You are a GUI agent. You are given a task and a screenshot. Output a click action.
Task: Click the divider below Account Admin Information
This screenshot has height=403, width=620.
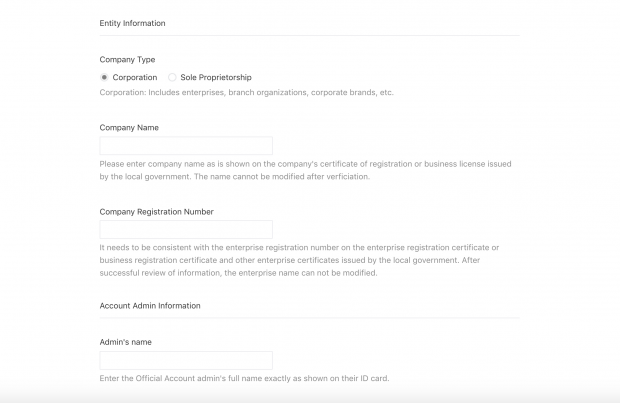click(310, 318)
